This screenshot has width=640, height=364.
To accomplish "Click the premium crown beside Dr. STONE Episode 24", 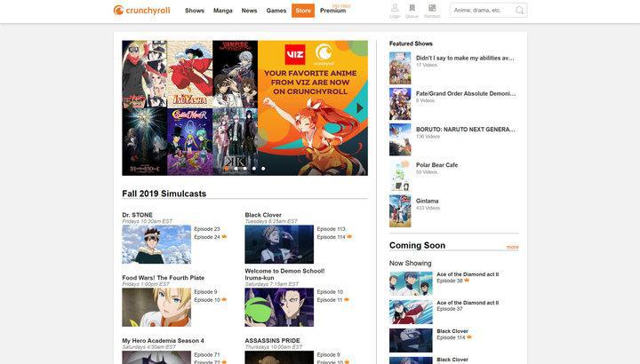I will tap(224, 237).
